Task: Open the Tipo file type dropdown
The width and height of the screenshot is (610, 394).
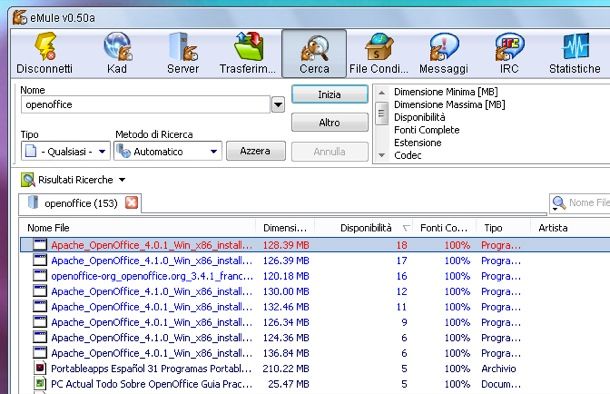Action: (66, 151)
